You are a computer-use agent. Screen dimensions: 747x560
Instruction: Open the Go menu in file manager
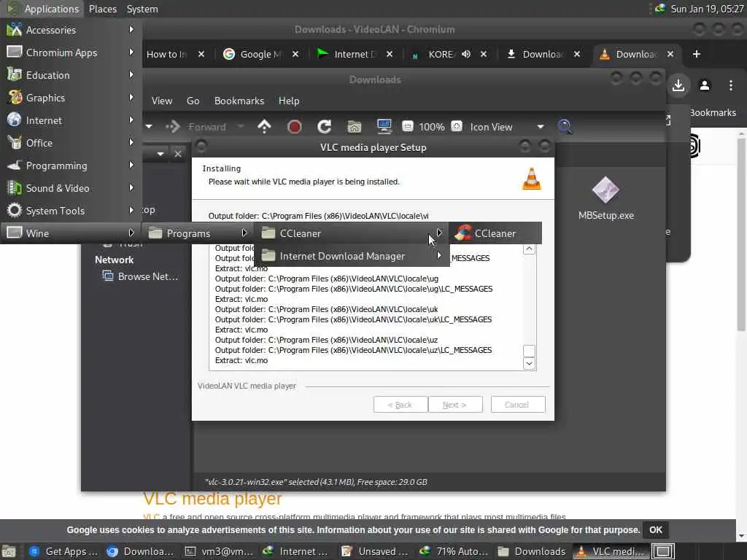click(193, 101)
